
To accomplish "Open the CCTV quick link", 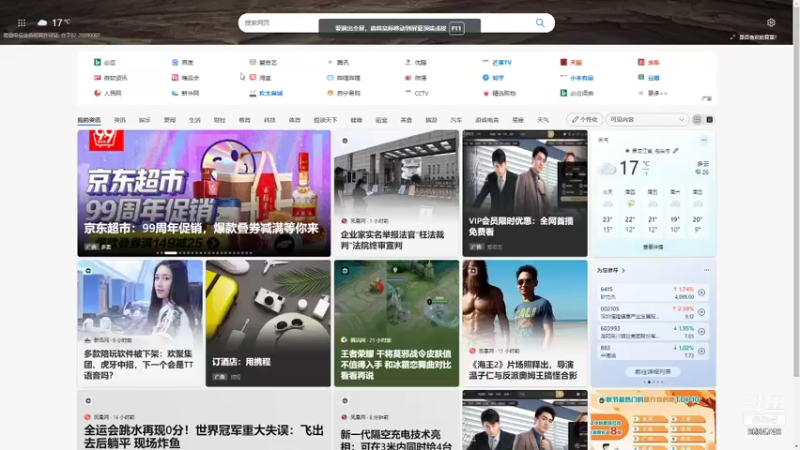I will [417, 93].
